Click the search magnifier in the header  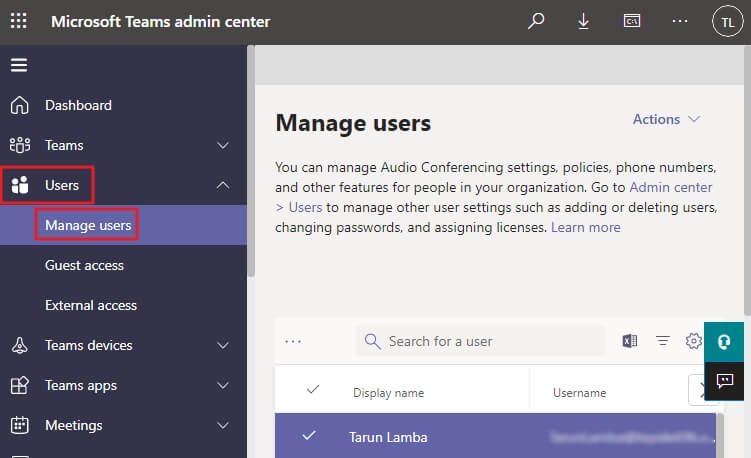click(537, 21)
